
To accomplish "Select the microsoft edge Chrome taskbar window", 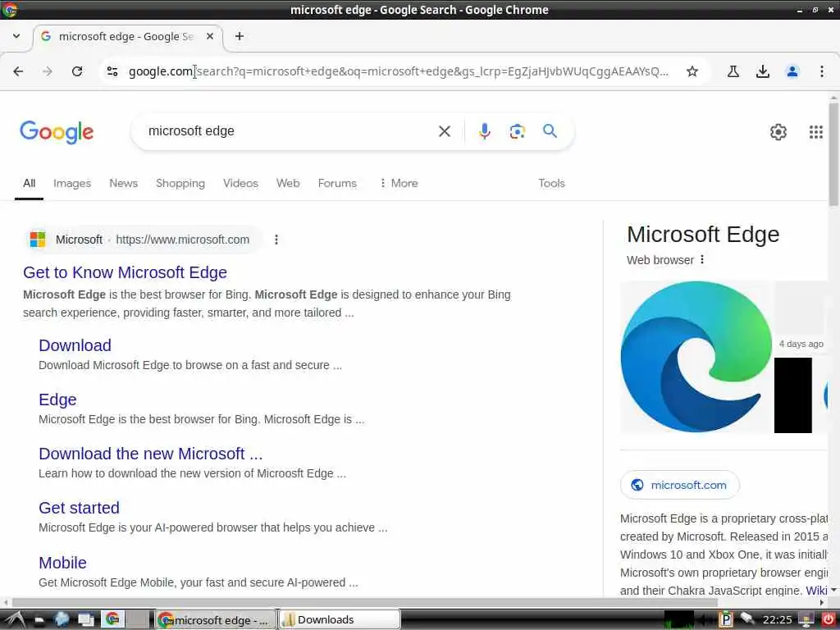I will 216,620.
